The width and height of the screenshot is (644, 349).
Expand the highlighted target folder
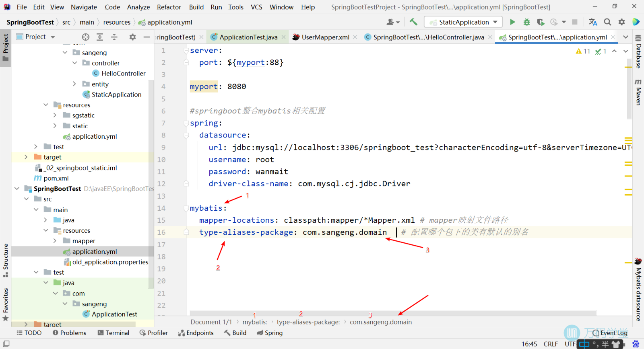[26, 157]
